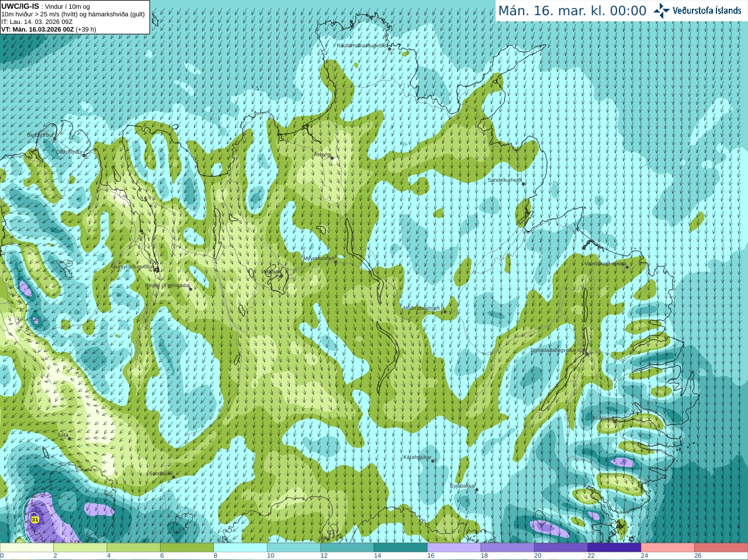Click the 10–12 m/s turquoise legend swatch

click(x=294, y=548)
